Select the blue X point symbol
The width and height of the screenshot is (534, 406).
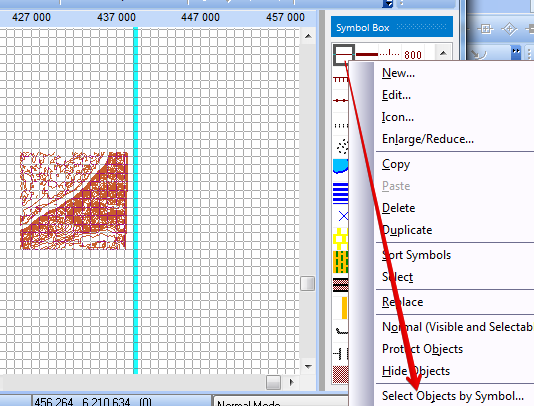[x=343, y=216]
